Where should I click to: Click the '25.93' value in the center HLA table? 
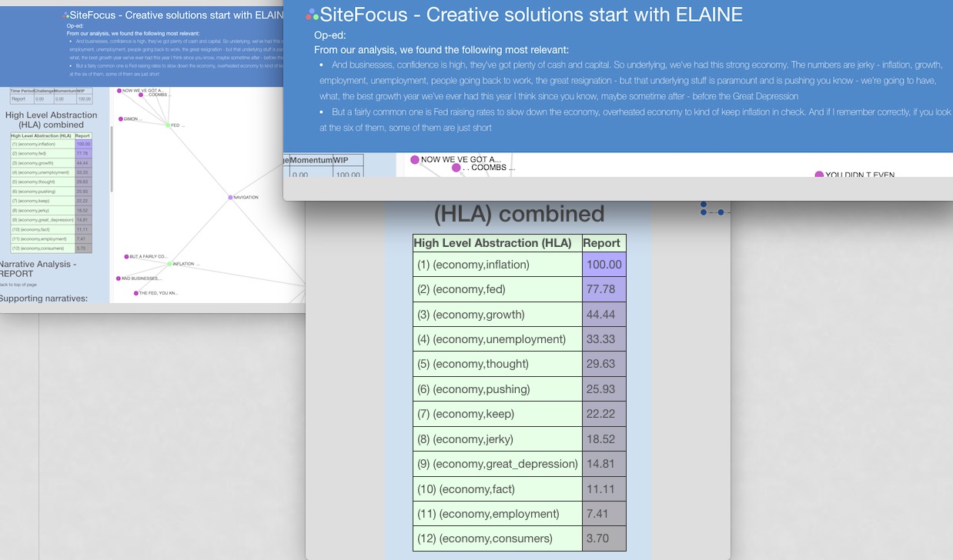pyautogui.click(x=604, y=389)
